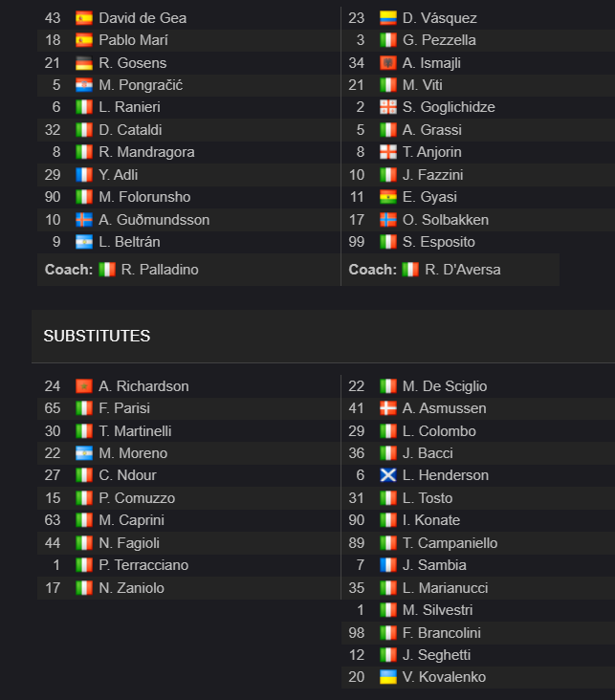Click the Ukraine flag next to V. Kovalenko
The width and height of the screenshot is (615, 700).
(388, 677)
